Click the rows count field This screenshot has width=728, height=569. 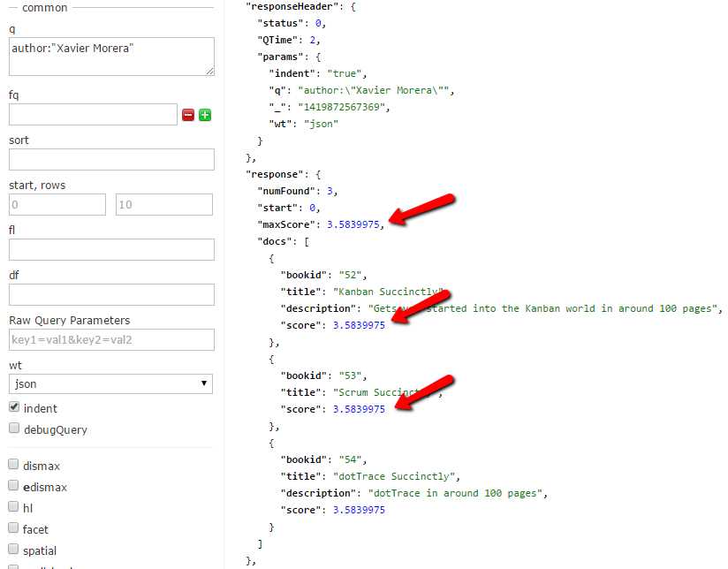pyautogui.click(x=164, y=204)
